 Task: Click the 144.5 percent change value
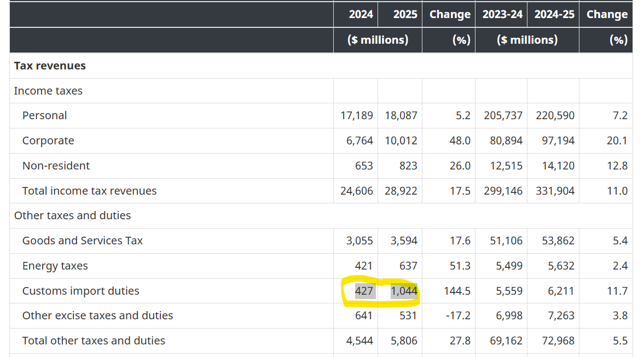[457, 291]
